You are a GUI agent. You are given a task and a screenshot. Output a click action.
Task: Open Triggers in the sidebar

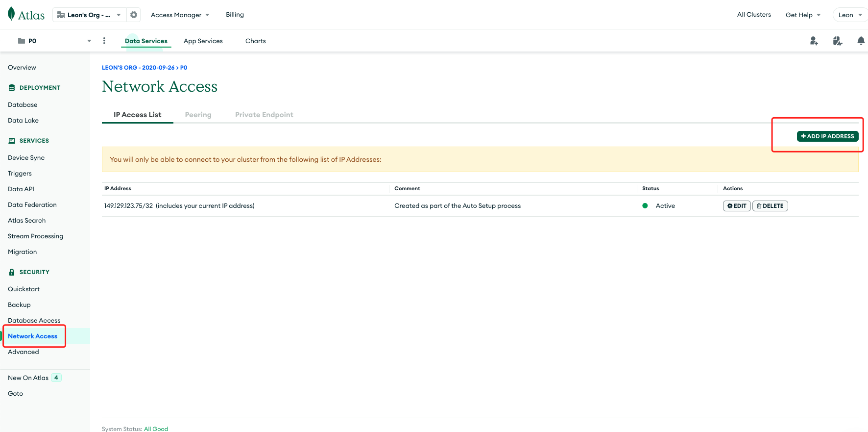(x=20, y=174)
